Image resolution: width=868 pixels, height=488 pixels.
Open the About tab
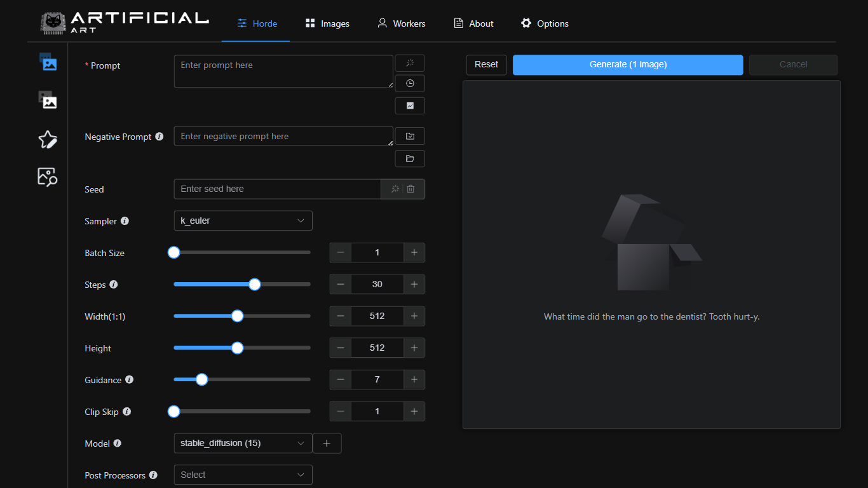click(x=473, y=24)
